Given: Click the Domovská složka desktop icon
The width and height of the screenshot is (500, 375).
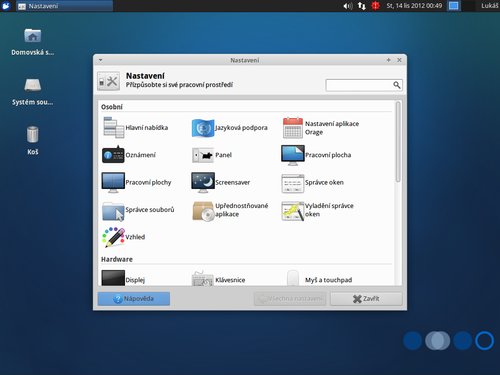Looking at the screenshot, I should pyautogui.click(x=32, y=35).
